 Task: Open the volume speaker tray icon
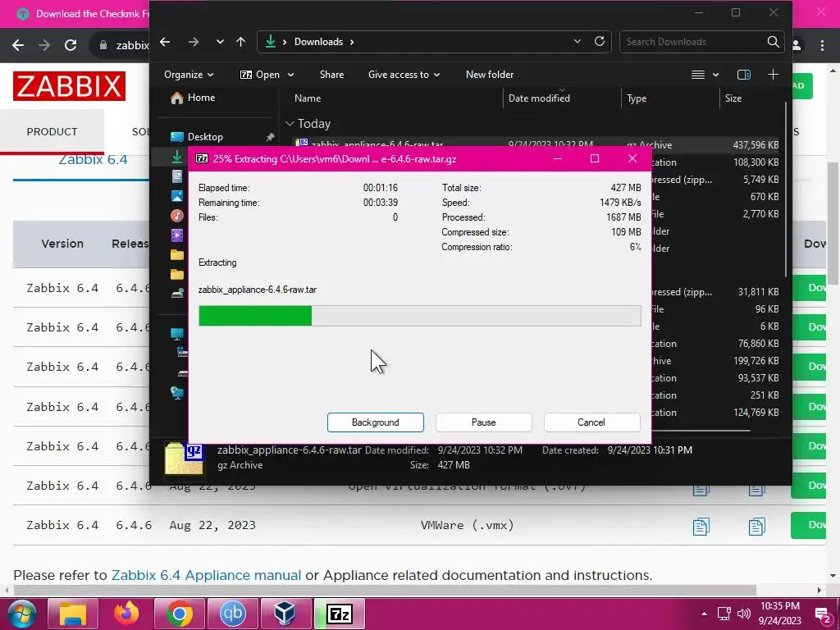[x=743, y=614]
